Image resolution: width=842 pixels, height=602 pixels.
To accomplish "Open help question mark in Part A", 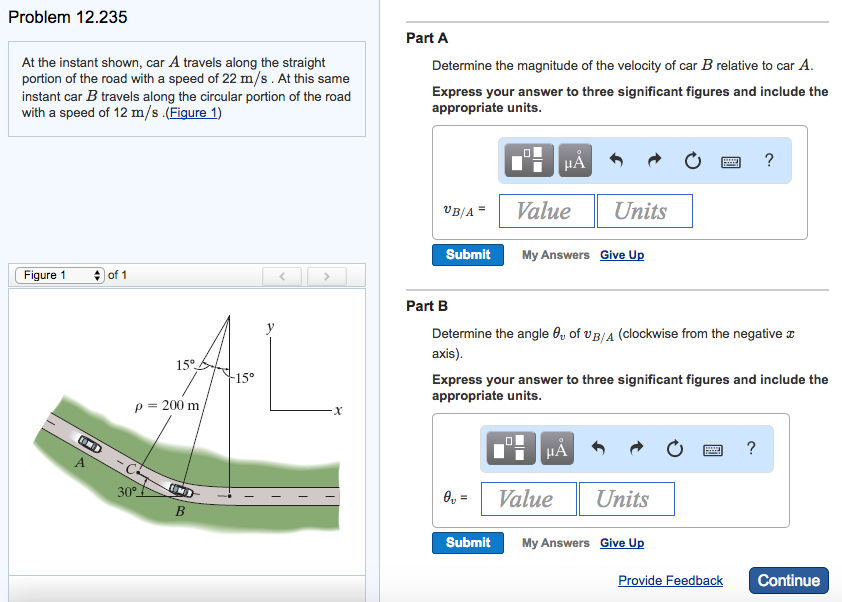I will pos(768,160).
